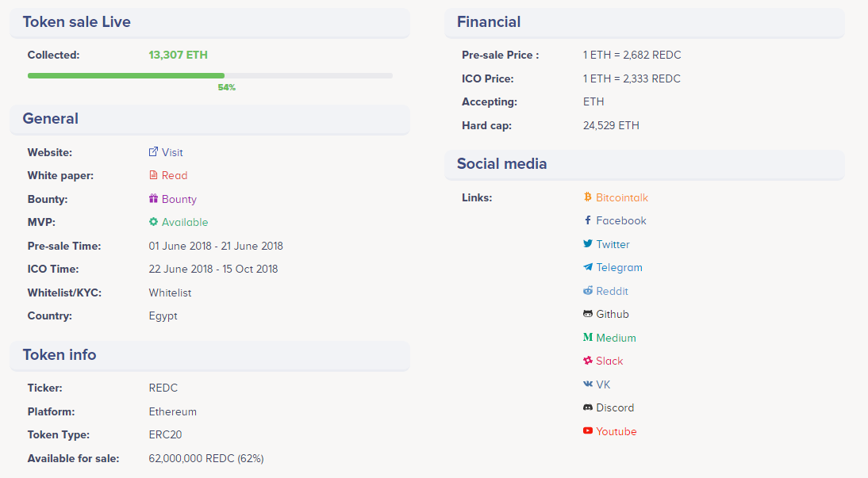This screenshot has height=478, width=868.
Task: Open the Twitter link text
Action: [x=613, y=244]
